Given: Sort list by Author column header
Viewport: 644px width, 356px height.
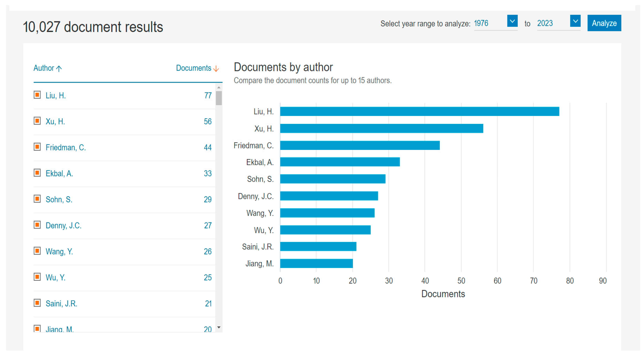Looking at the screenshot, I should pos(44,68).
